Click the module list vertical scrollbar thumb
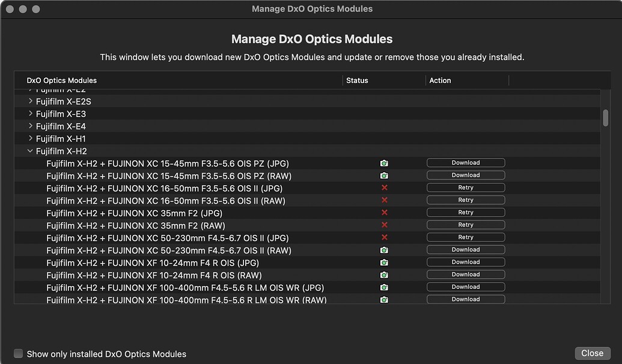The width and height of the screenshot is (622, 364). click(605, 118)
